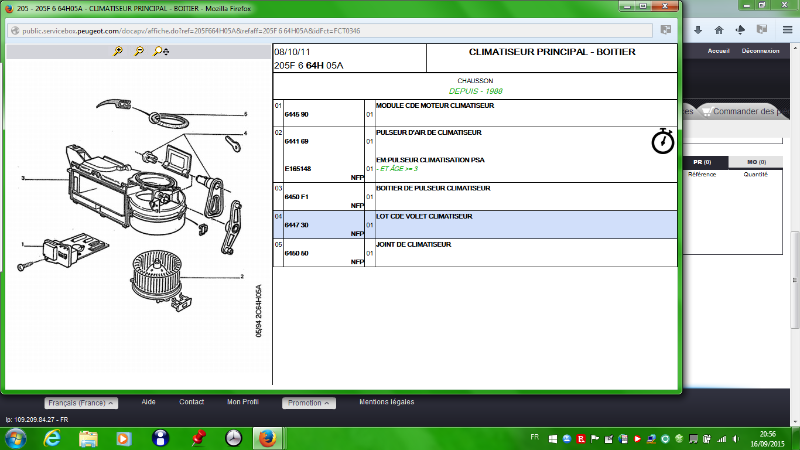Screen dimensions: 800x450
Task: Click Accueil in the background page header
Action: click(x=718, y=51)
